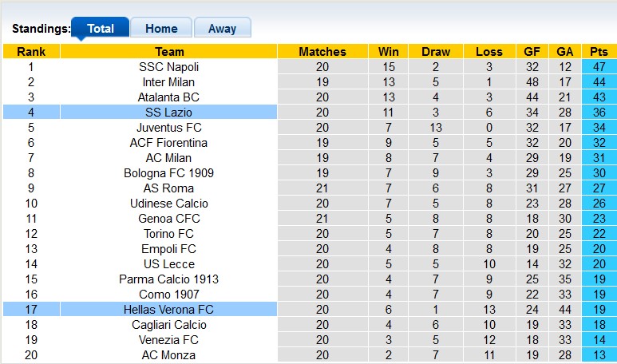This screenshot has width=617, height=364.
Task: Open Juventus FC team page
Action: click(168, 128)
